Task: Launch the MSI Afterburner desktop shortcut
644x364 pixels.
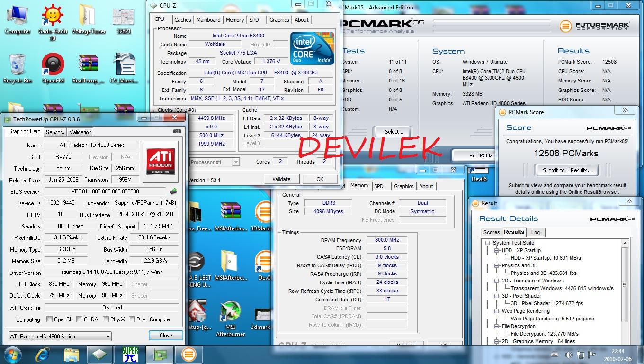Action: (x=230, y=319)
